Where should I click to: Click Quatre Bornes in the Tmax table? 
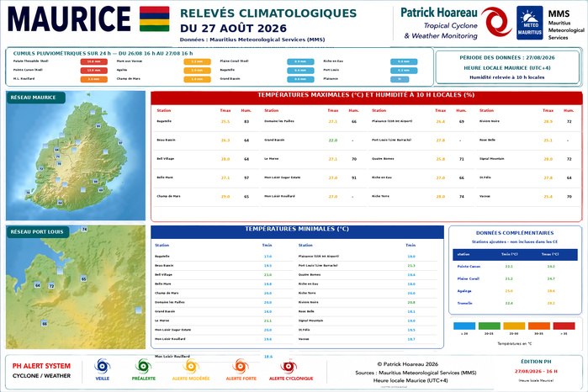coord(383,158)
